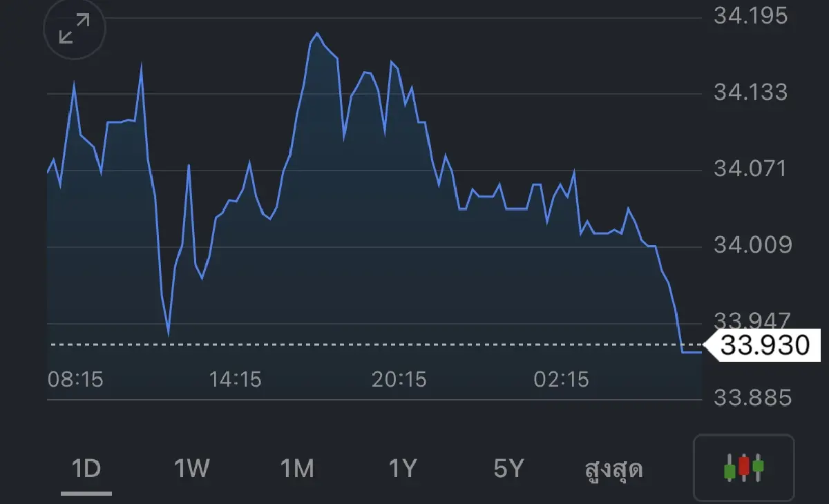Select the 5Y time range tab
829x504 pixels.
[509, 469]
